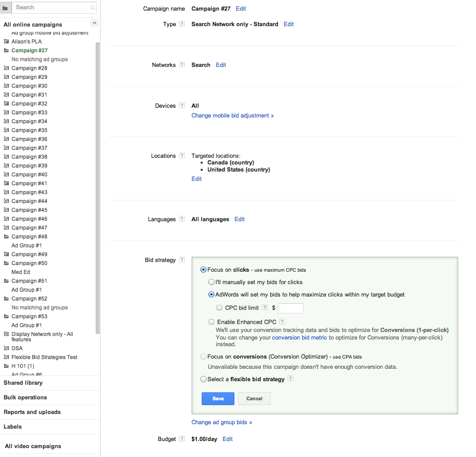
Task: Choose Select a flexible bid strategy option
Action: point(203,379)
